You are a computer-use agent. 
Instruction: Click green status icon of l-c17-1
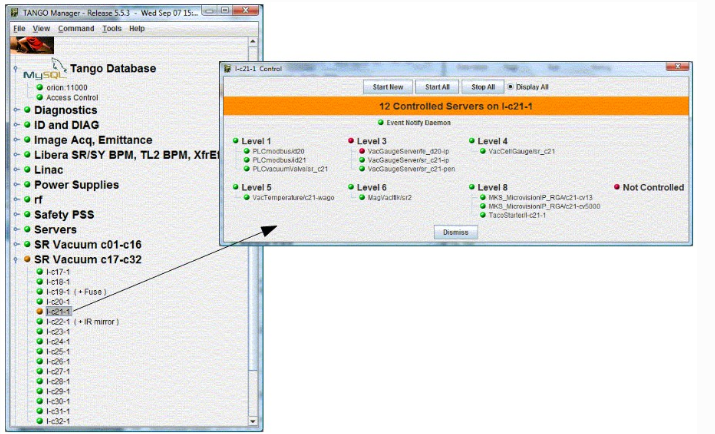coord(40,272)
